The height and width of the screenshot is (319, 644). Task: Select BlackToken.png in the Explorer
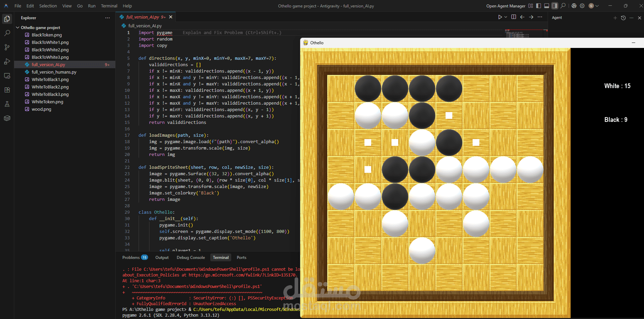pyautogui.click(x=46, y=35)
